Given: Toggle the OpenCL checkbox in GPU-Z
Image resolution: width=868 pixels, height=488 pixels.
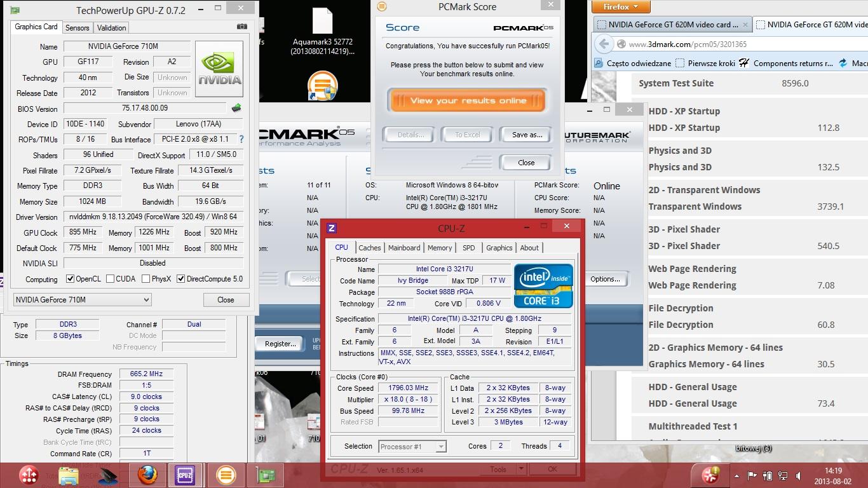Looking at the screenshot, I should [71, 279].
